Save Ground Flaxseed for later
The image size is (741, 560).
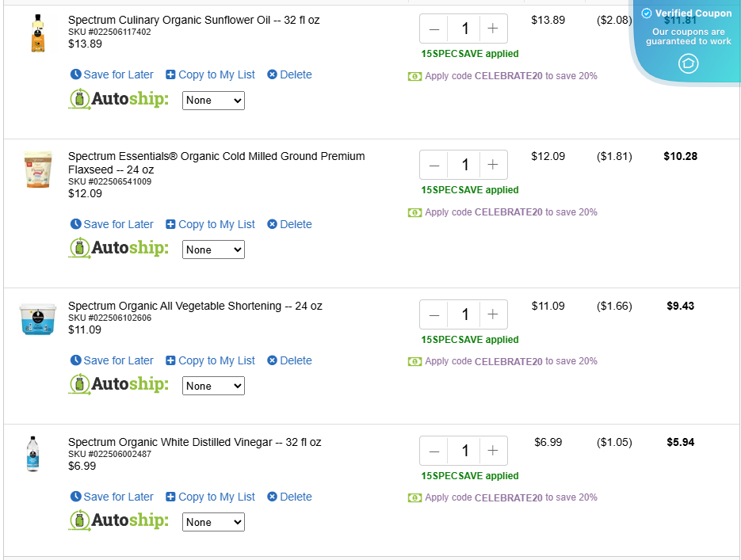112,224
